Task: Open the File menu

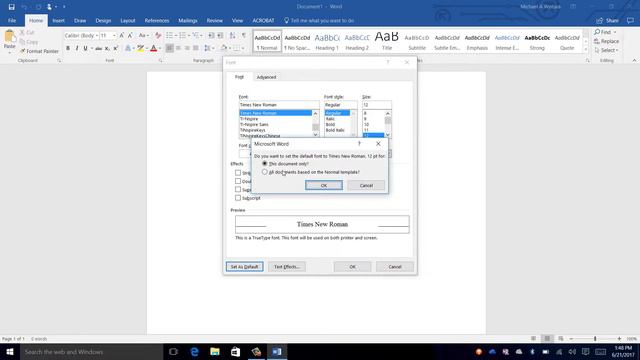Action: pyautogui.click(x=12, y=20)
